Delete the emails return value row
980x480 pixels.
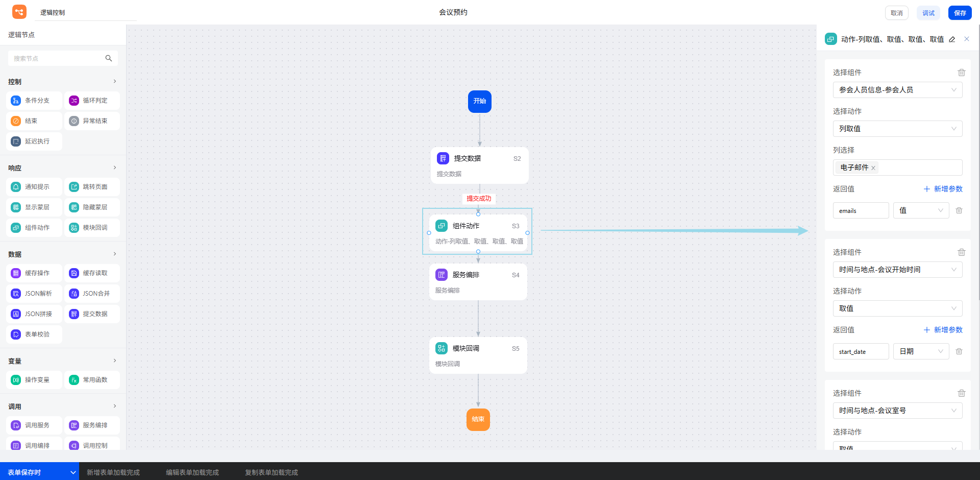tap(959, 210)
